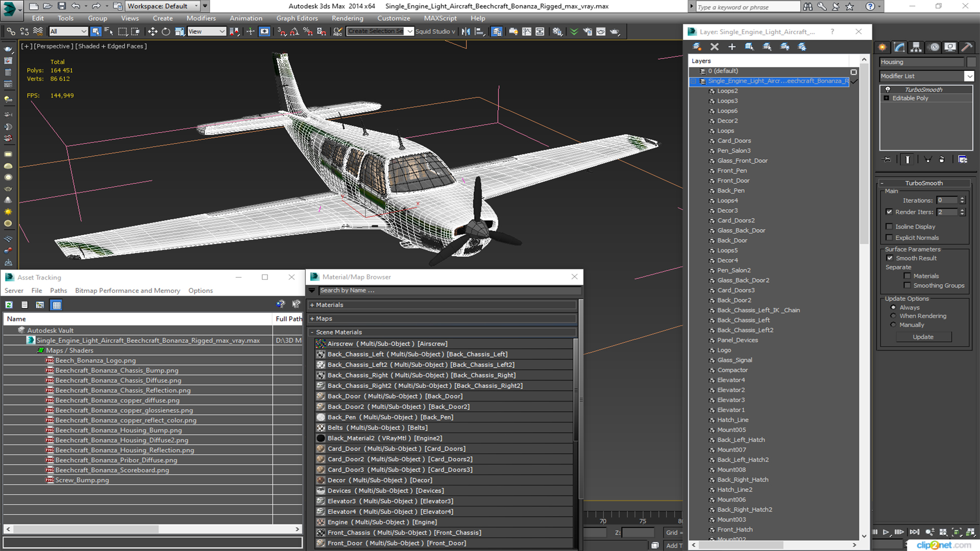Click the Update button

click(x=923, y=337)
